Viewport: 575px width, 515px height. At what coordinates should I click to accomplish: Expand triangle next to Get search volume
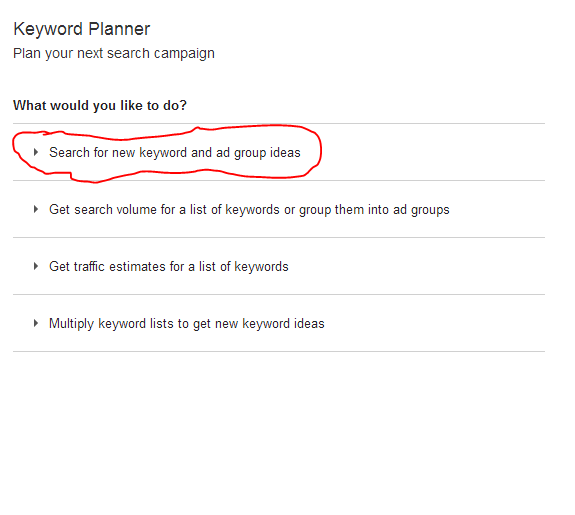coord(36,209)
